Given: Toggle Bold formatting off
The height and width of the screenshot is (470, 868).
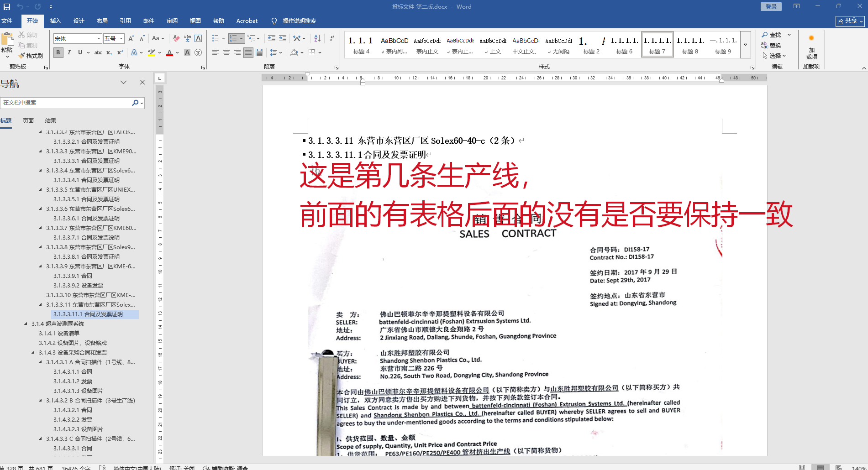Looking at the screenshot, I should click(x=58, y=52).
